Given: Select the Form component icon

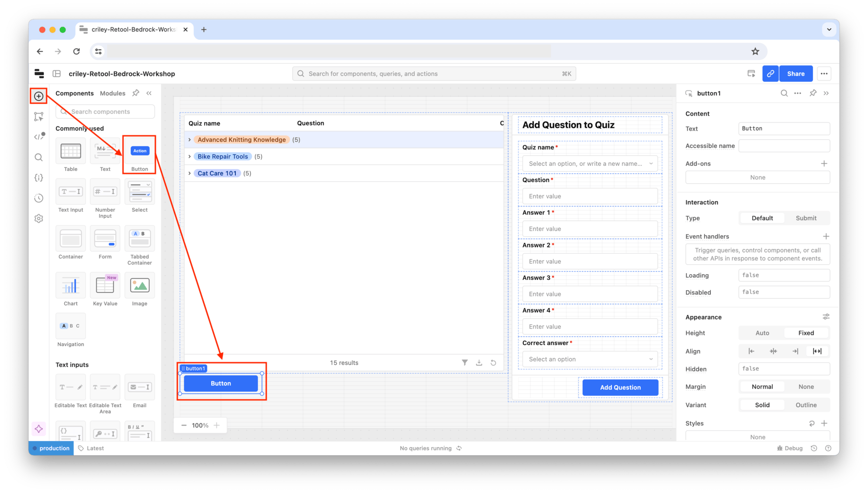Looking at the screenshot, I should (x=105, y=239).
